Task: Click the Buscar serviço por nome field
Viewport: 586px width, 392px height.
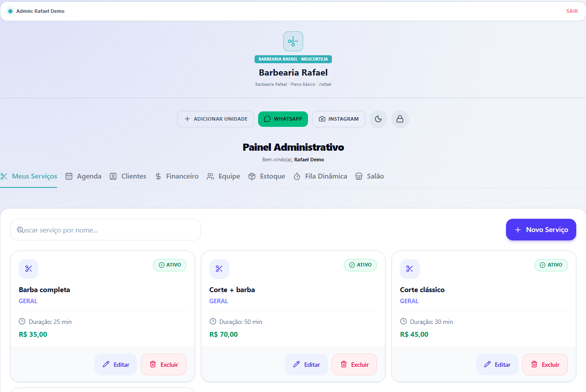Action: (x=106, y=230)
